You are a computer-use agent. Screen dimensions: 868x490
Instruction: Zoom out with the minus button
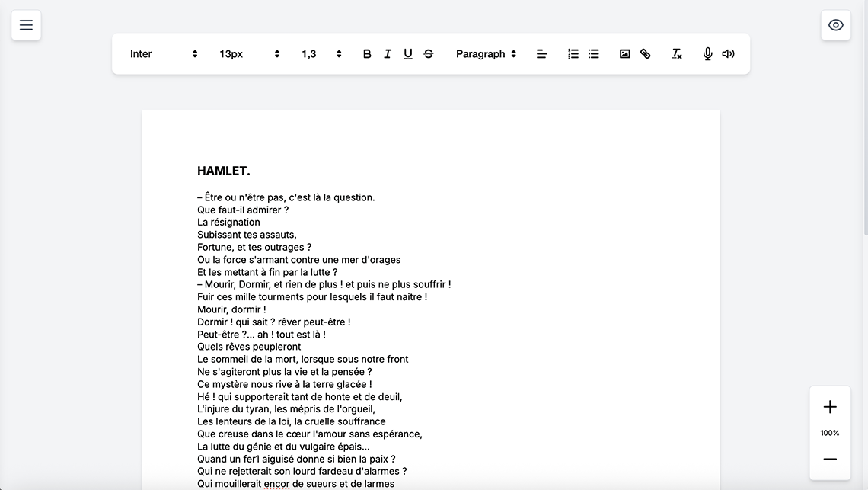(830, 459)
